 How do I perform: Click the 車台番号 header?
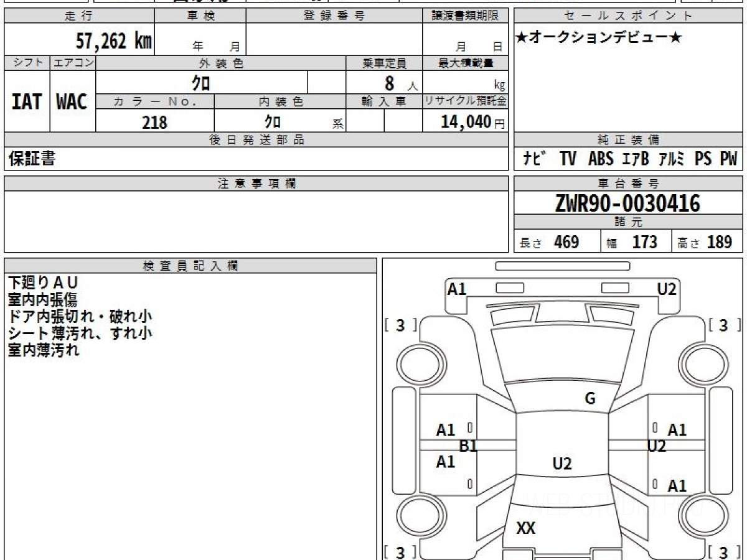tap(629, 184)
